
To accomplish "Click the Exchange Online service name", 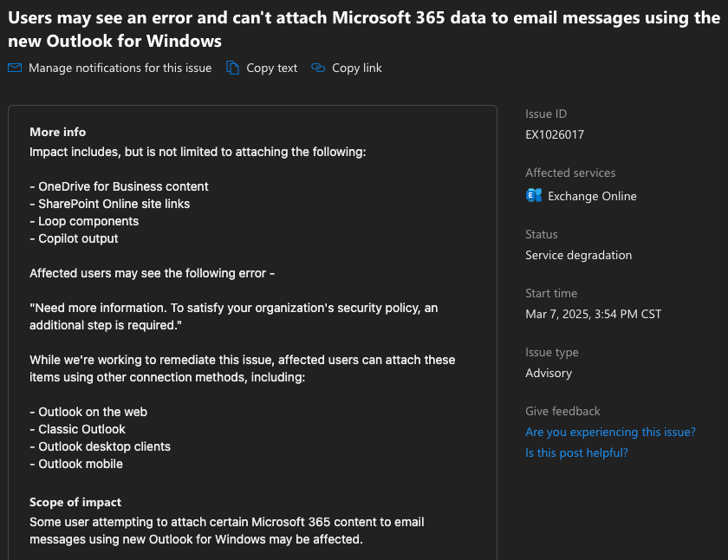I will coord(591,196).
